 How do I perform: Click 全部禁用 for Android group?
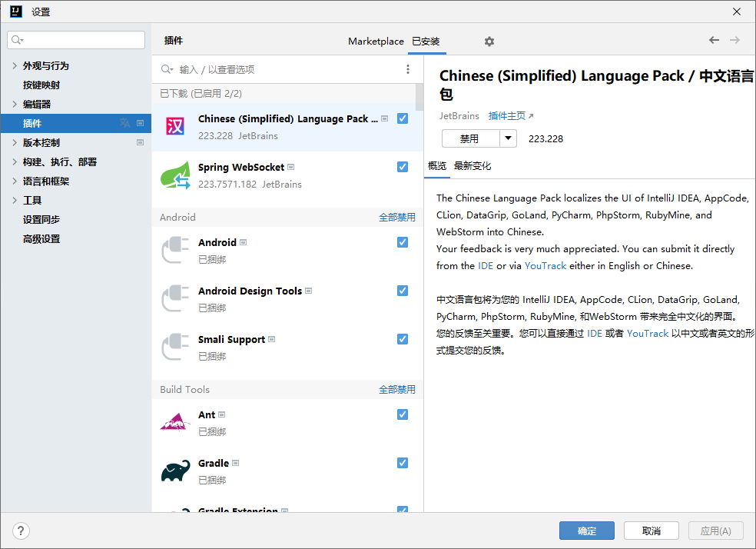click(396, 217)
